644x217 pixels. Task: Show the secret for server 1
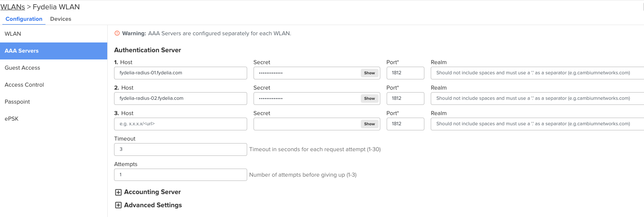[369, 73]
